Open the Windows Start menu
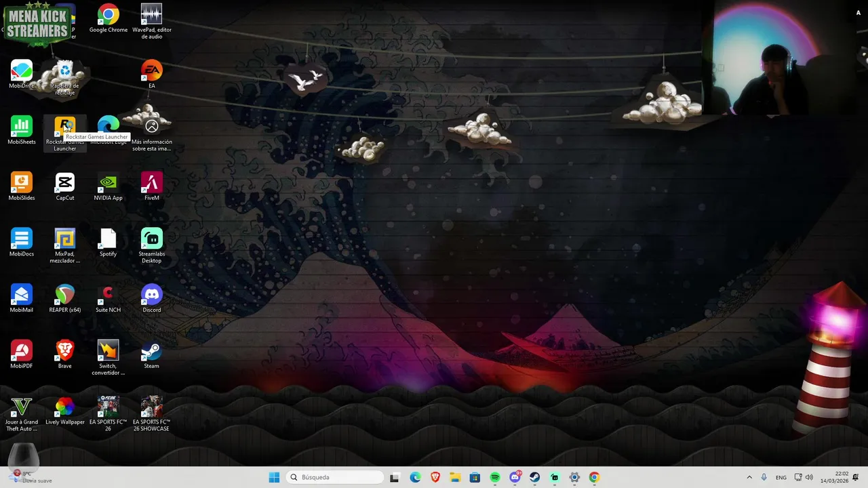This screenshot has width=868, height=488. coord(274,477)
